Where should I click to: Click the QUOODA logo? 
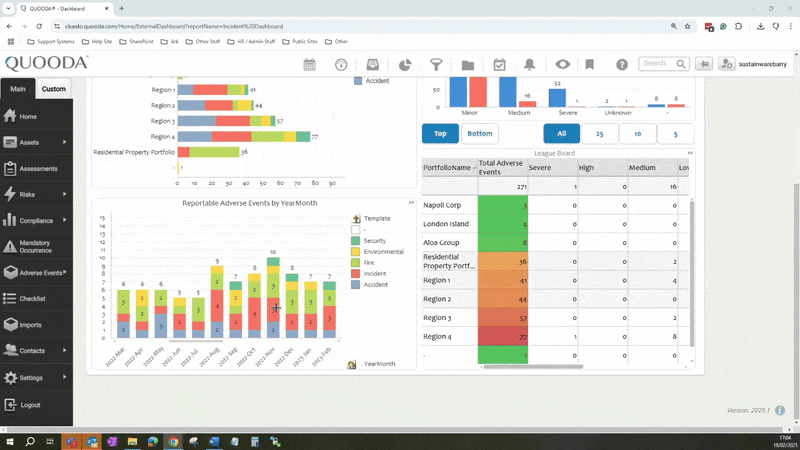point(46,63)
